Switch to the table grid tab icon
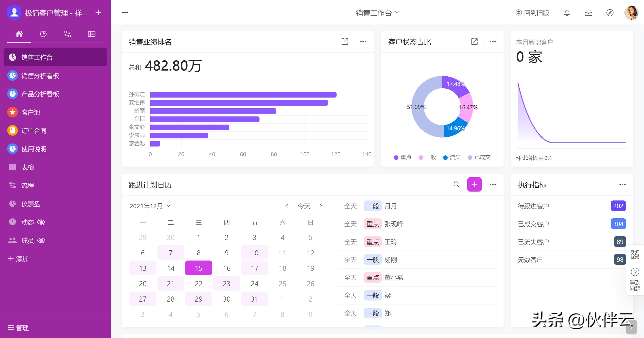The image size is (644, 338). tap(91, 34)
